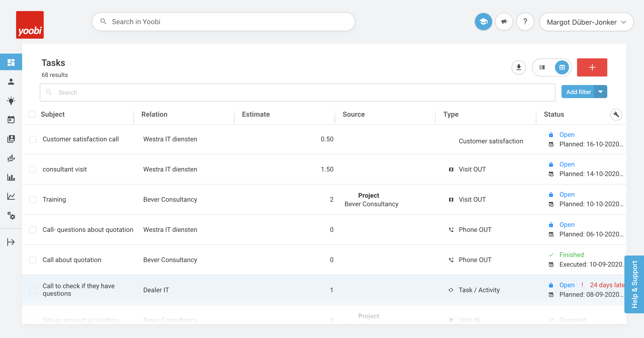Open the dashboard icon in sidebar
The image size is (644, 338).
[x=11, y=62]
